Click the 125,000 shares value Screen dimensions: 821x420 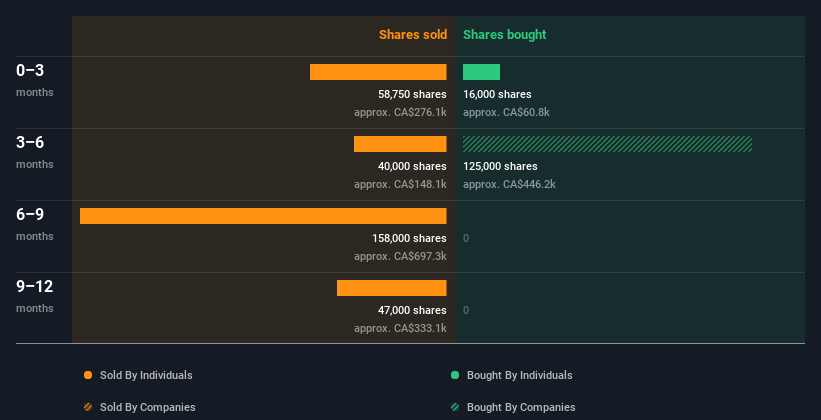pos(500,166)
